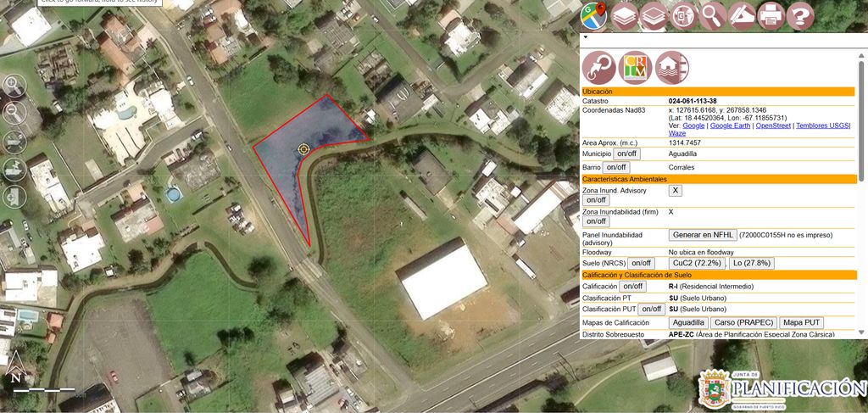Open the magnifying glass search tool
The height and width of the screenshot is (413, 868).
coord(712,16)
